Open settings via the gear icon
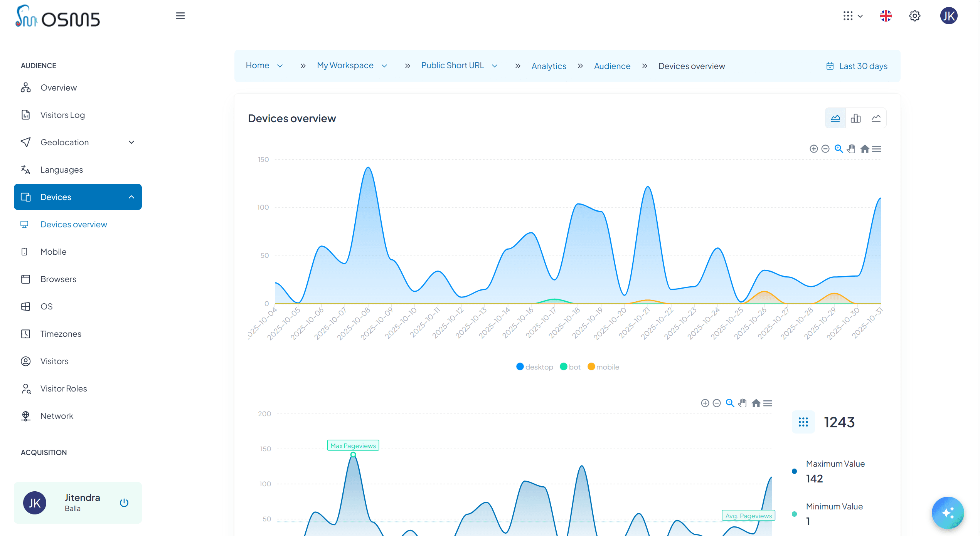Viewport: 980px width, 536px height. point(915,16)
